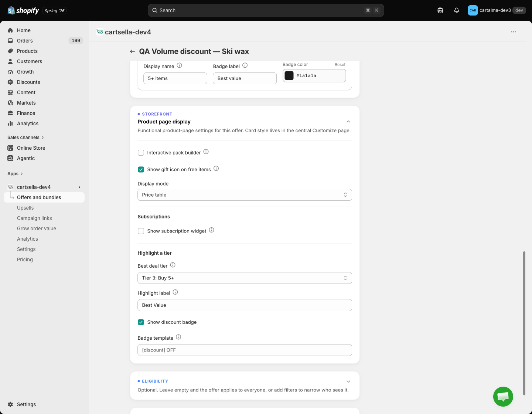532x414 pixels.
Task: Expand Sales channels in sidebar
Action: 25,138
